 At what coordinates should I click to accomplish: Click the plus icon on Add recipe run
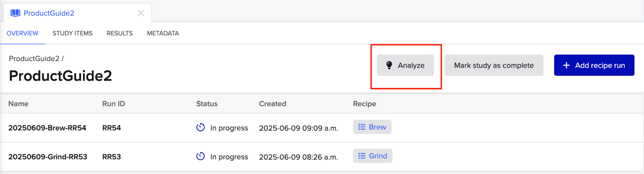click(566, 65)
